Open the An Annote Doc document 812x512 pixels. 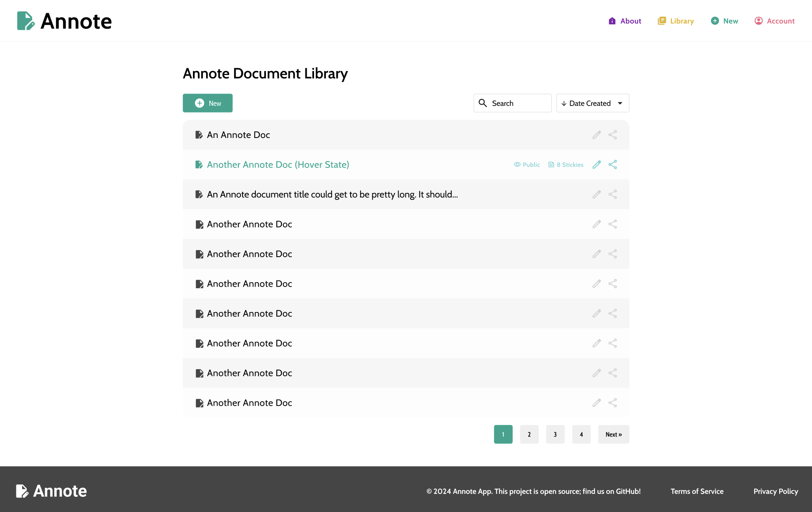[239, 135]
